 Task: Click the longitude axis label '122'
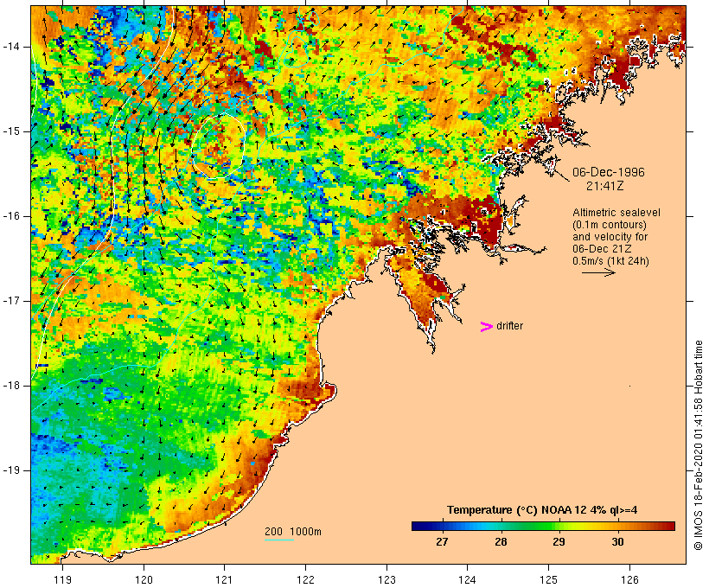(x=306, y=579)
